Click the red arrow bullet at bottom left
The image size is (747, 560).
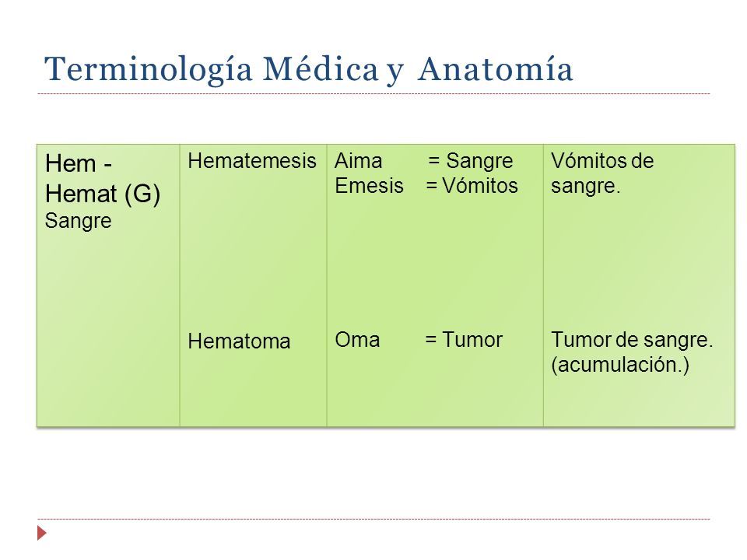tap(42, 533)
